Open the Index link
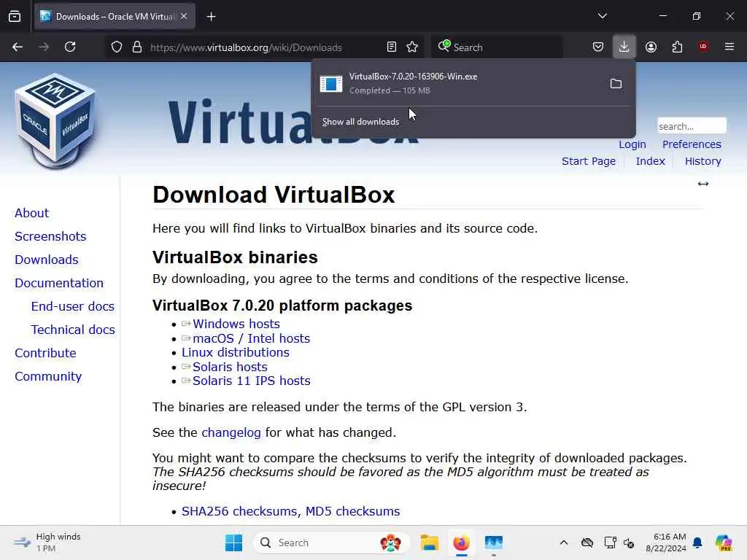This screenshot has height=560, width=747. [x=650, y=161]
